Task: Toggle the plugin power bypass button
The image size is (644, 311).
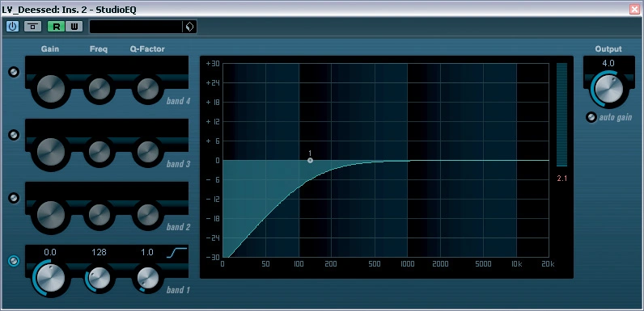Action: [12, 27]
